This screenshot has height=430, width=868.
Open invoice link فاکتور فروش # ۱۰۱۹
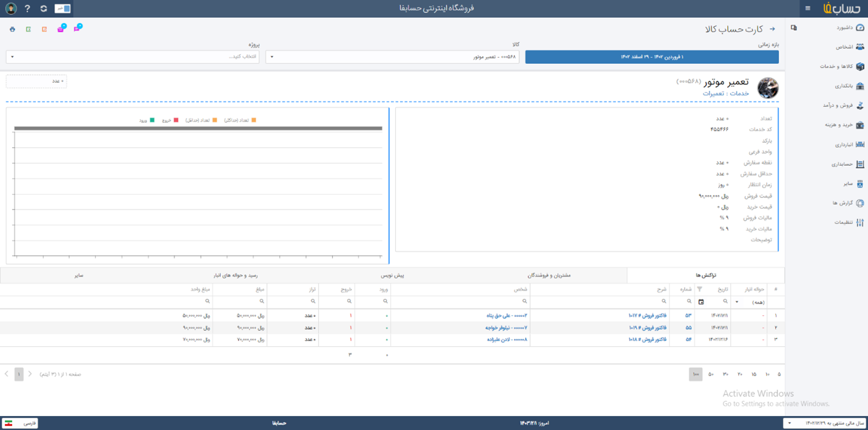coord(647,327)
